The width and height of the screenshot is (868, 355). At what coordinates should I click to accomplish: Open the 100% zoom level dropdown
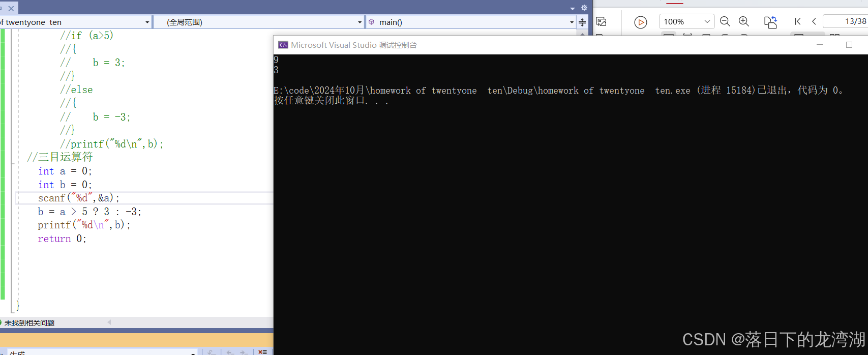(686, 21)
